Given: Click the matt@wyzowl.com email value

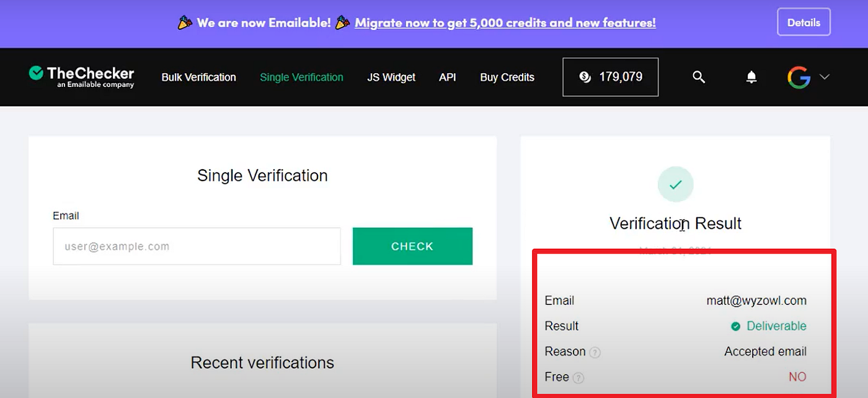Looking at the screenshot, I should (x=756, y=301).
